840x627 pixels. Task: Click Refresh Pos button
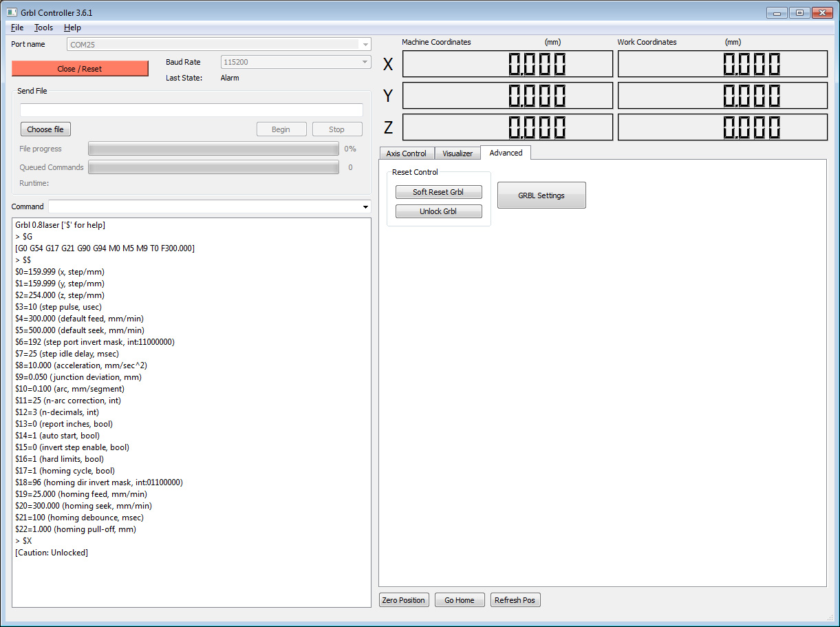515,600
